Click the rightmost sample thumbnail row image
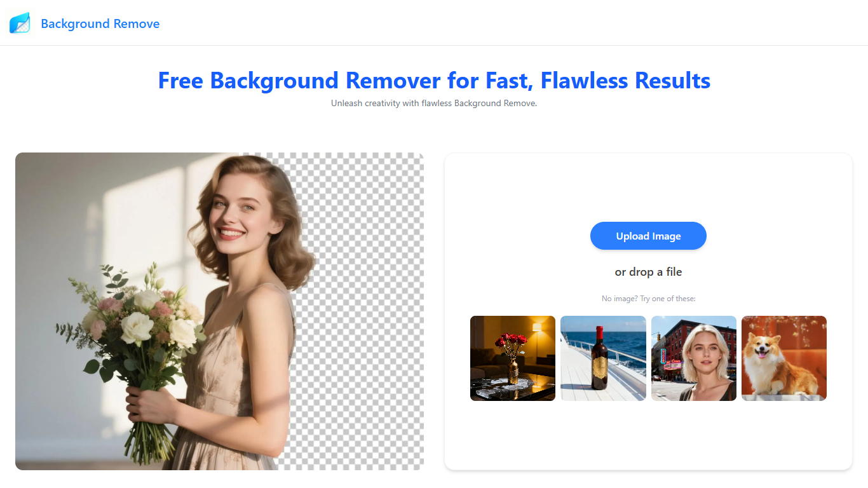This screenshot has height=488, width=868. pyautogui.click(x=783, y=358)
